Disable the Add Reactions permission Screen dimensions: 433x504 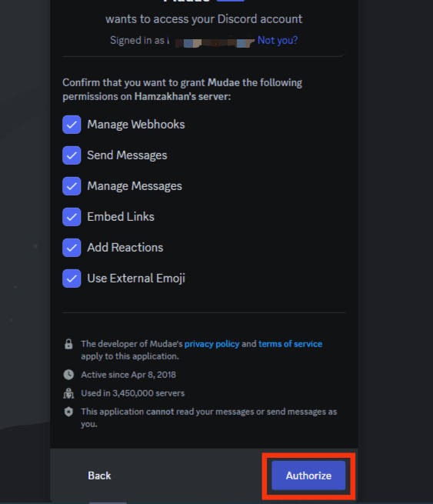coord(72,248)
